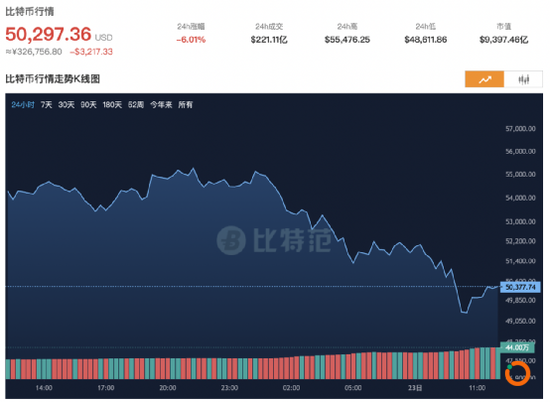Select the 24小时 time range

pos(23,105)
